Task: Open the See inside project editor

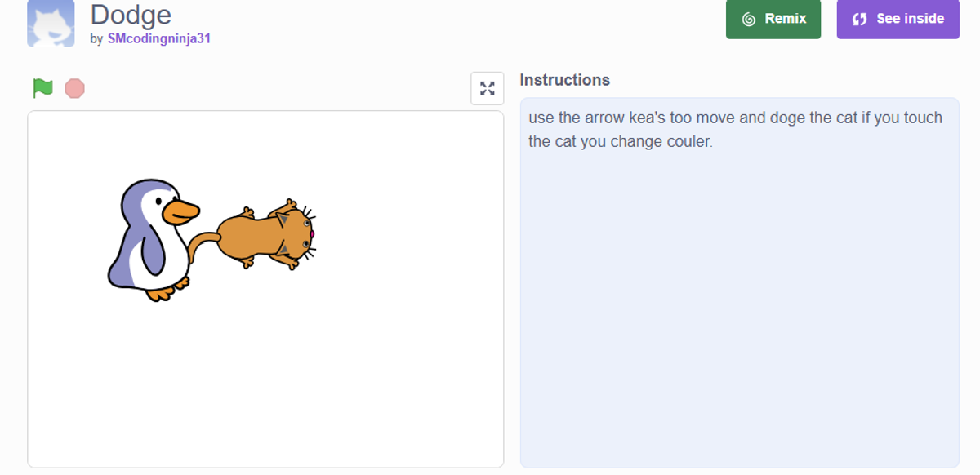Action: pos(898,19)
